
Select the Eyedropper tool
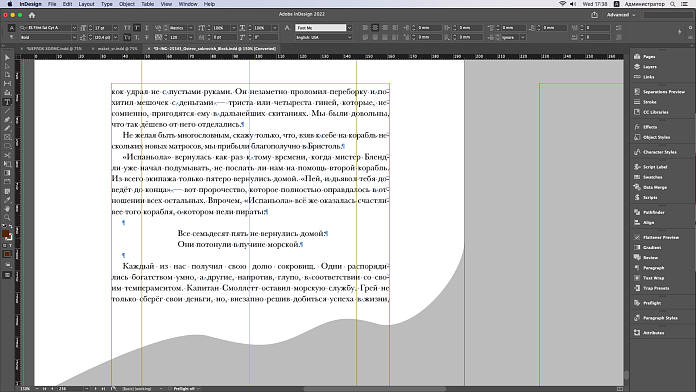(7, 200)
